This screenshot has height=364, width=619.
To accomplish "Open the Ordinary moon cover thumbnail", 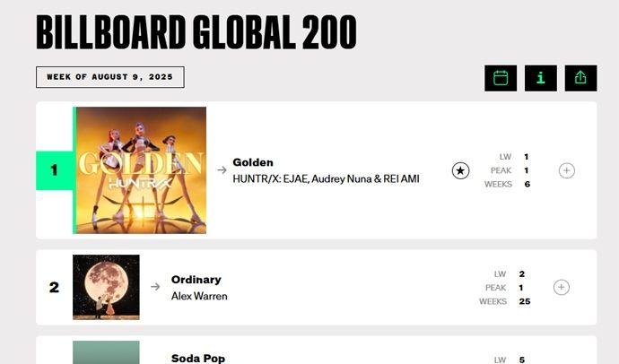I will [x=106, y=287].
